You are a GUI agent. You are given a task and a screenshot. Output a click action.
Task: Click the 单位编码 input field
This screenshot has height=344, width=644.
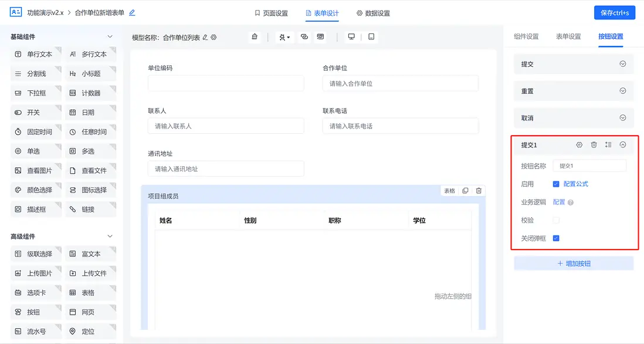[x=226, y=83]
